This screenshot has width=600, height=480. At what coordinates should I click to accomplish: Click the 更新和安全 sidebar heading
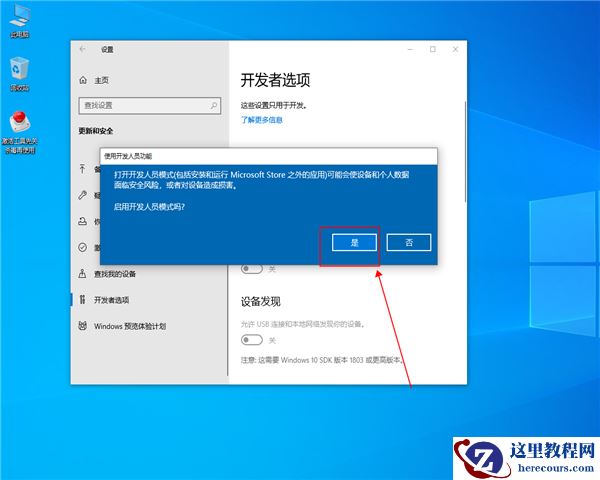click(x=96, y=131)
